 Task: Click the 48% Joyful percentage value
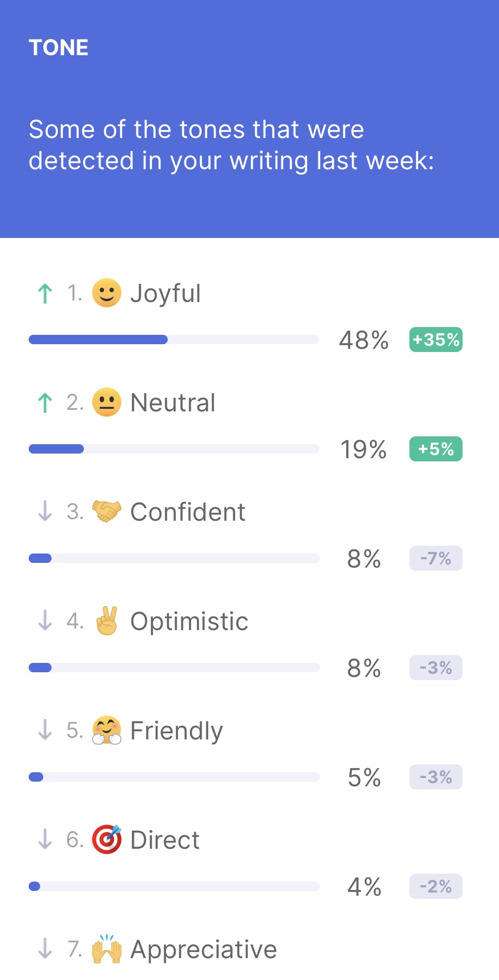(364, 340)
